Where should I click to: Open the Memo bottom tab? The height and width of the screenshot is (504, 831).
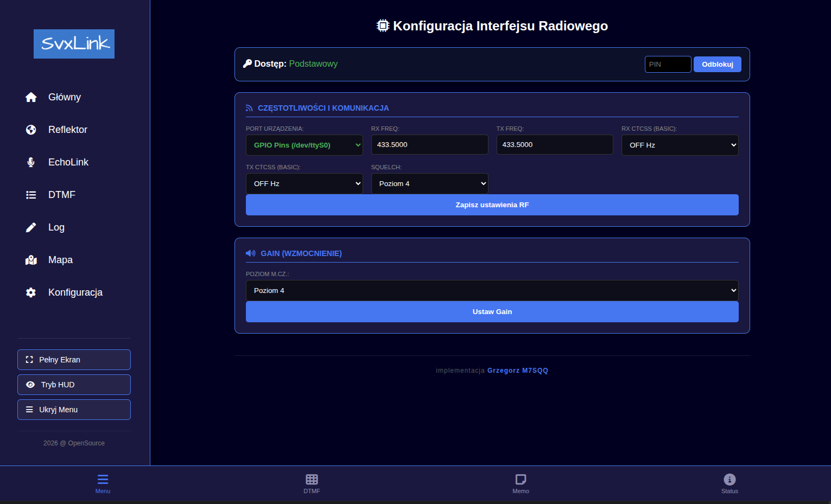(x=521, y=483)
